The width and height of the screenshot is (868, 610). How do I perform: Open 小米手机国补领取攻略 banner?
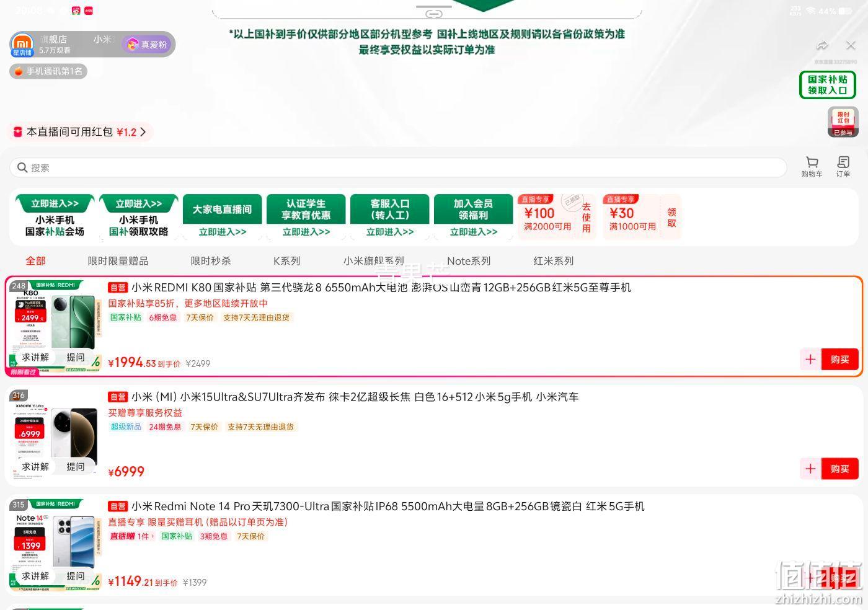tap(138, 217)
